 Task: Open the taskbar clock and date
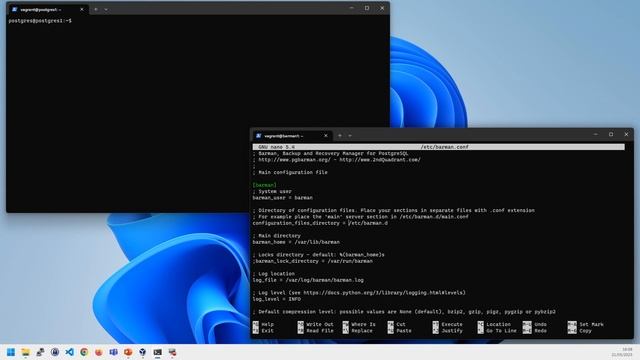click(x=622, y=352)
